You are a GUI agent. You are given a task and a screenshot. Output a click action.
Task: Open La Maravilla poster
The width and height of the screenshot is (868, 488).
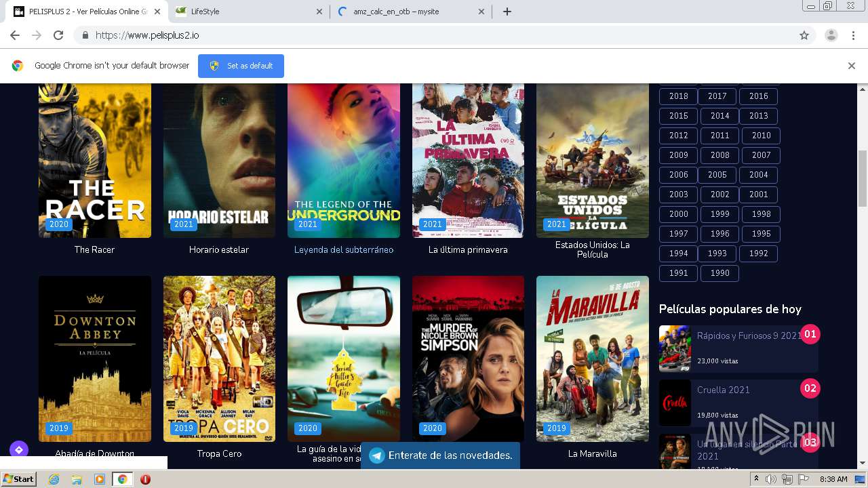pyautogui.click(x=593, y=359)
